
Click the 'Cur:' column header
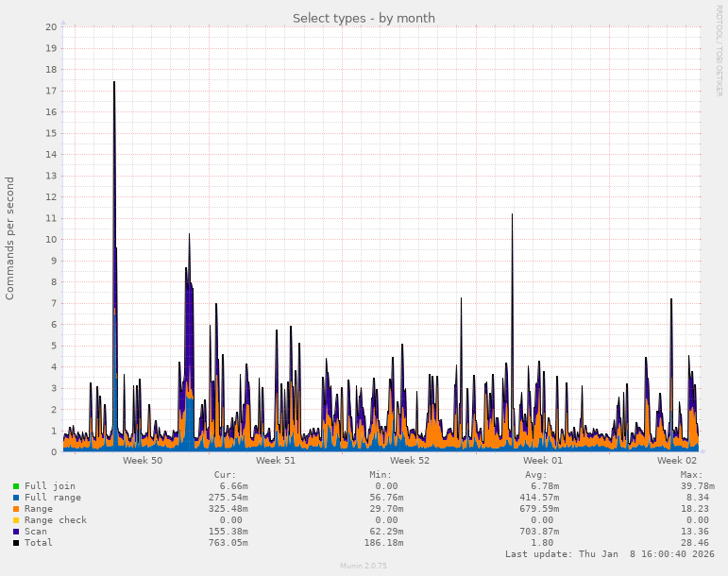pos(225,474)
